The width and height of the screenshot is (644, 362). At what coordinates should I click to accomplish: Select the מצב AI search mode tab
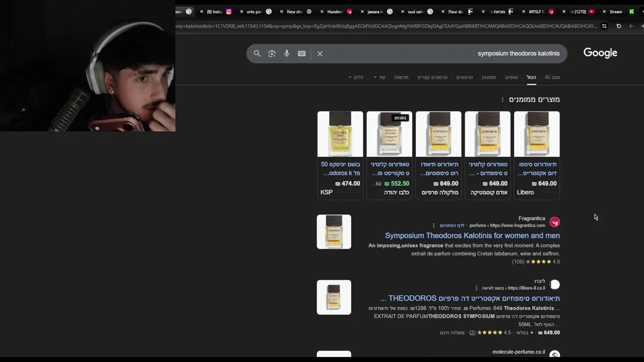point(552,77)
